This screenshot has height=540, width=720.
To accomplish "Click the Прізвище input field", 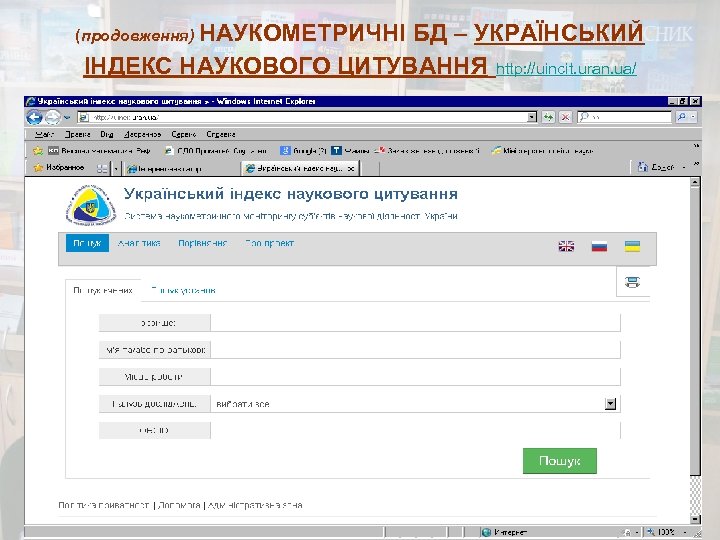I will pyautogui.click(x=415, y=323).
